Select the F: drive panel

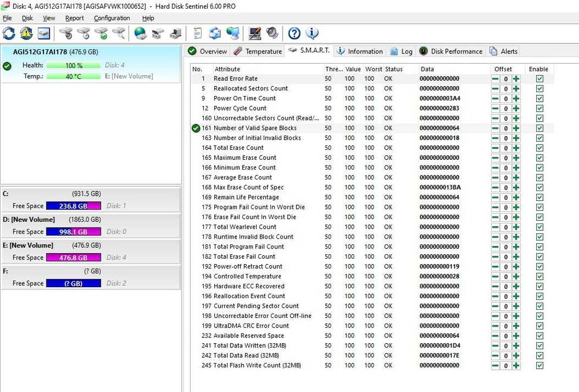[91, 277]
